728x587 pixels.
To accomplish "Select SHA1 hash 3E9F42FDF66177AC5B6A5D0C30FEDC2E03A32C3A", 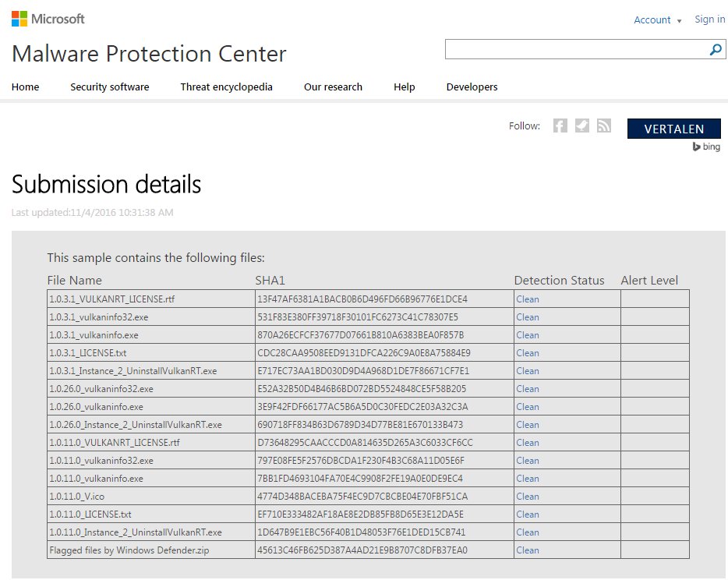I will point(362,407).
